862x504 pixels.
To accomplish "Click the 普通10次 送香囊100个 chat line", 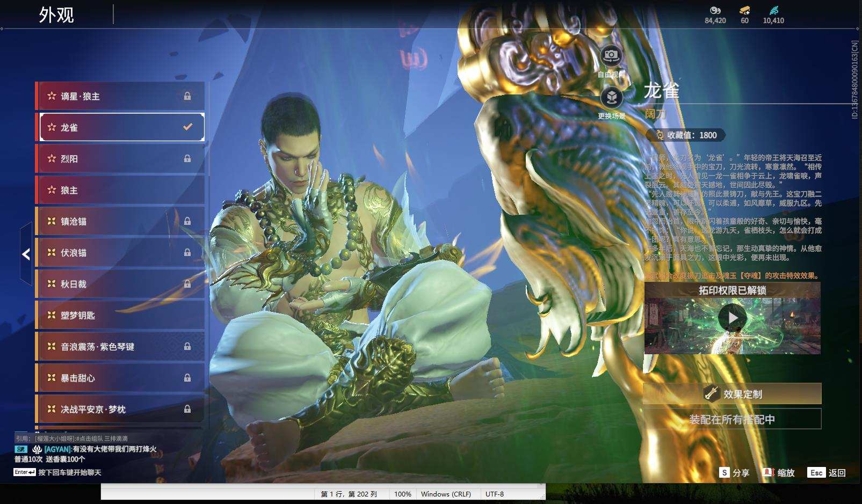I will click(49, 459).
